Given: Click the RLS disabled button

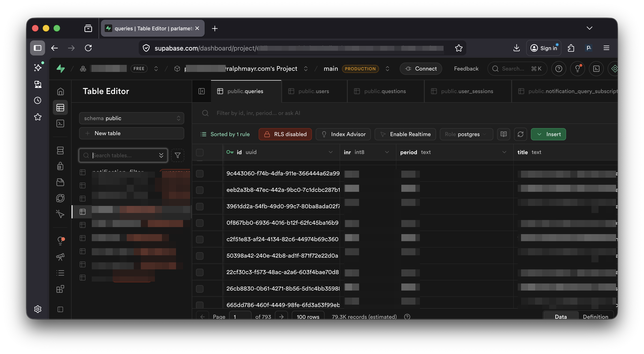Looking at the screenshot, I should point(285,134).
